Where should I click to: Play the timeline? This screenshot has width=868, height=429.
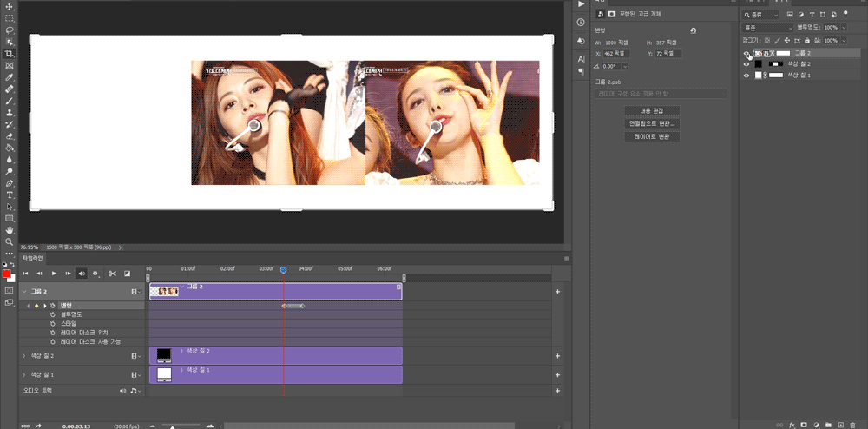pyautogui.click(x=54, y=274)
